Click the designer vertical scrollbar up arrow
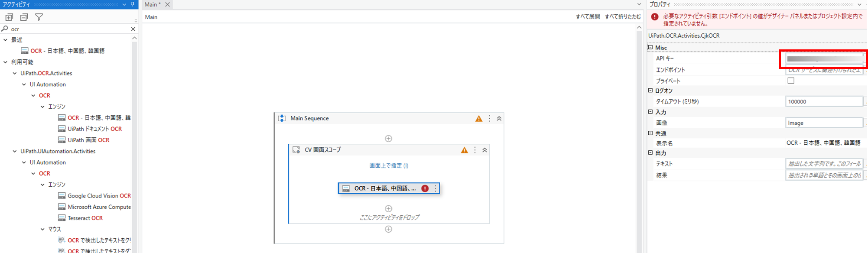Viewport: 868px width, 253px height. (639, 27)
